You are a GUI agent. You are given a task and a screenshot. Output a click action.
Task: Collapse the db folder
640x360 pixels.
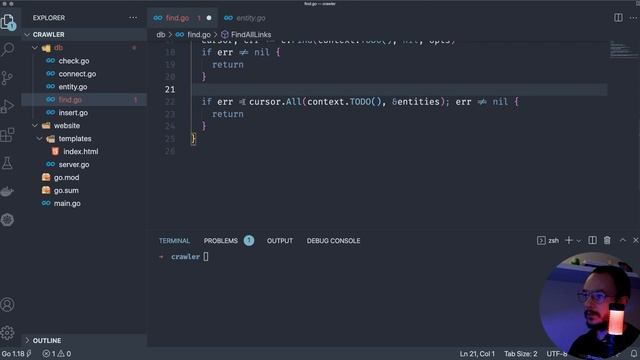tap(35, 48)
